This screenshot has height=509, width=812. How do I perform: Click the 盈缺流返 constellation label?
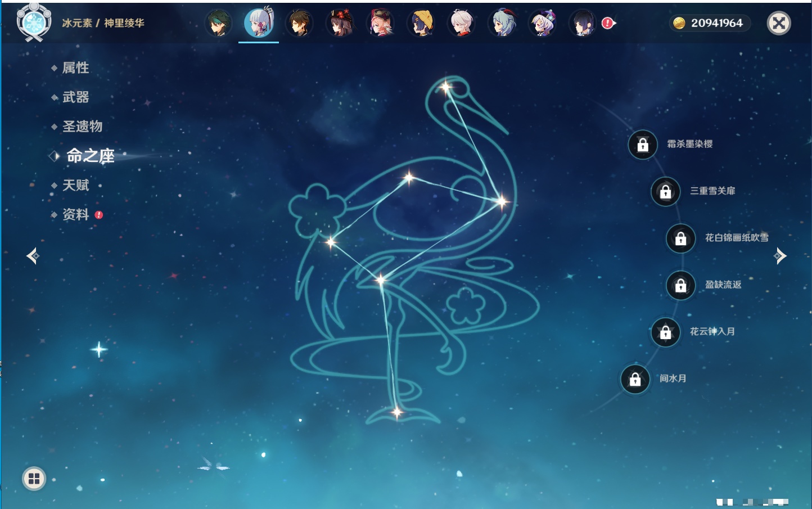pyautogui.click(x=723, y=285)
